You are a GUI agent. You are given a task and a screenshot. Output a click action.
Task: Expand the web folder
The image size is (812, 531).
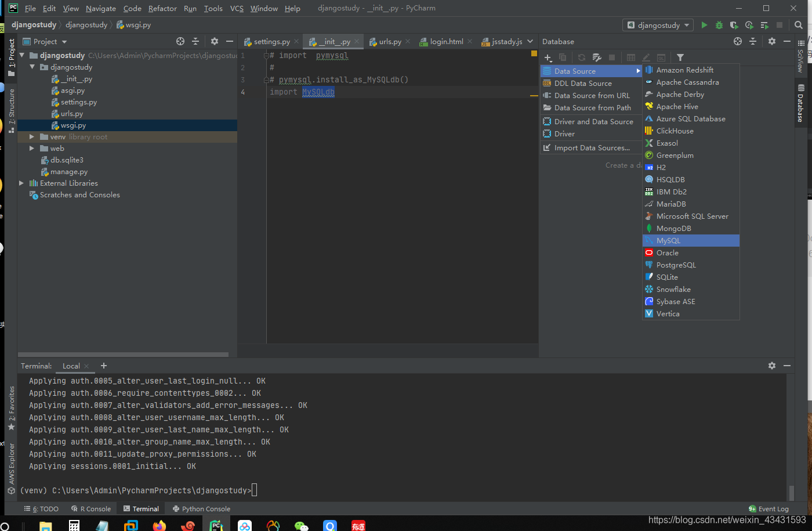[32, 149]
